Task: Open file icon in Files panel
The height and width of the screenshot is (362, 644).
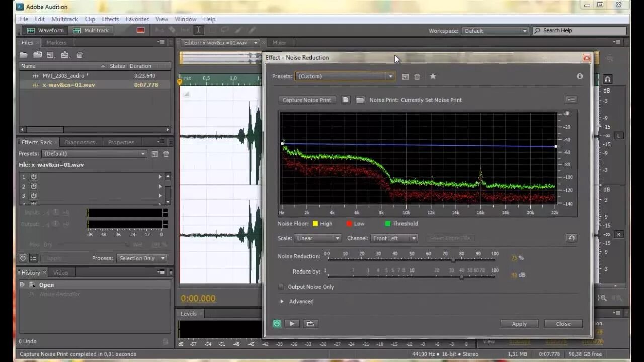Action: (x=23, y=55)
